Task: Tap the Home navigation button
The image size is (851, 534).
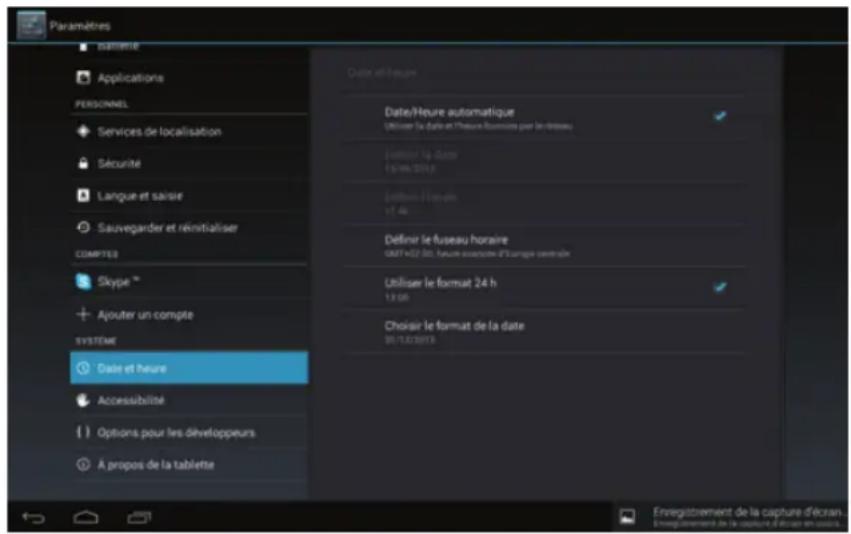Action: point(86,518)
